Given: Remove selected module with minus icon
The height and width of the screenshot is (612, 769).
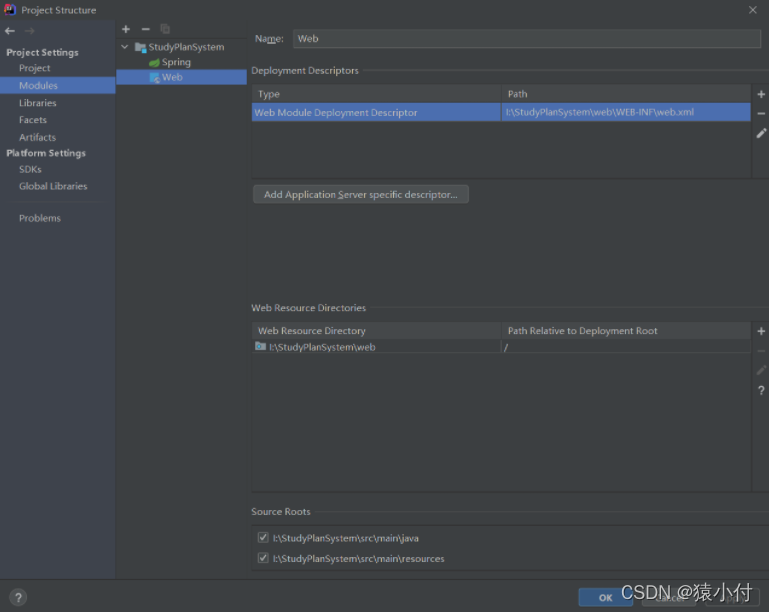Looking at the screenshot, I should click(146, 29).
